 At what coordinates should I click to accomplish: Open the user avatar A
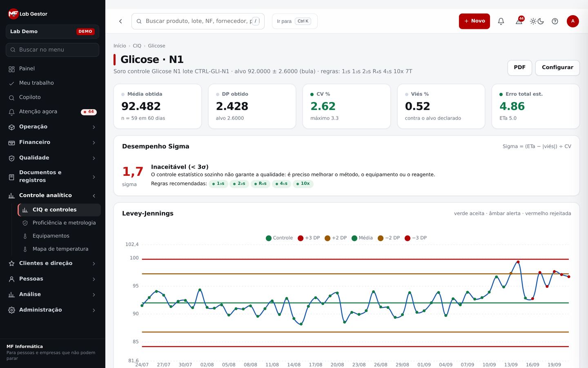[x=573, y=21]
